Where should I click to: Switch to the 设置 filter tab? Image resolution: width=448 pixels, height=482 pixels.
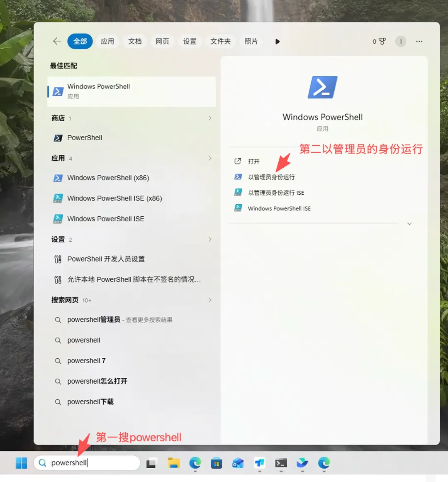point(190,41)
